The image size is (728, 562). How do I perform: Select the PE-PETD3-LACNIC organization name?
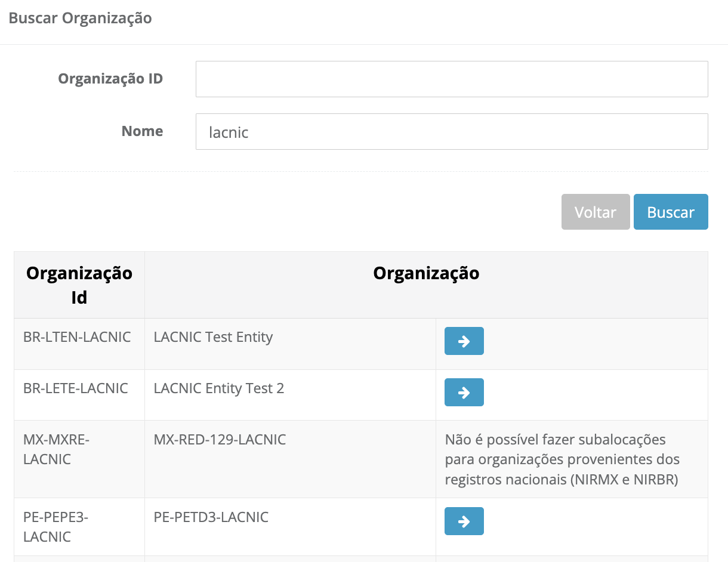tap(211, 517)
